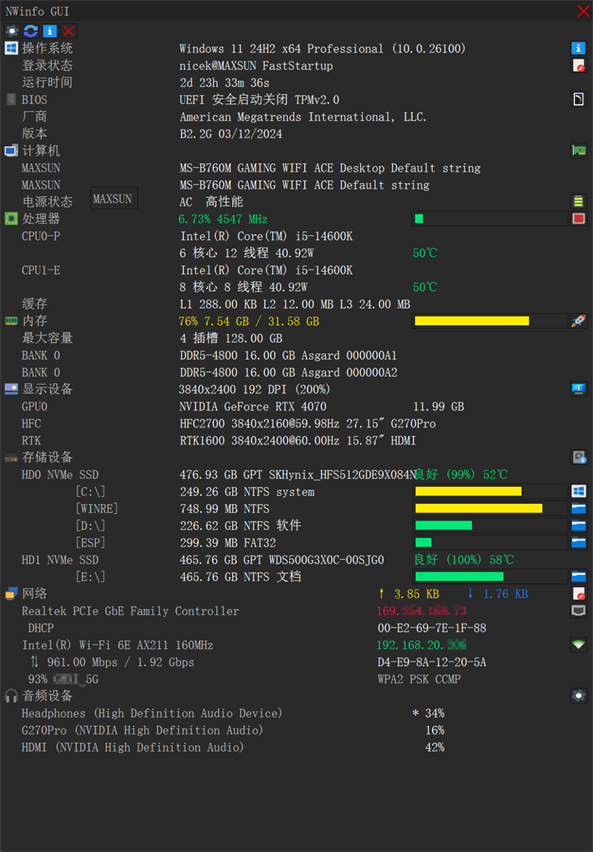The width and height of the screenshot is (593, 852).
Task: Click the MAC address 00-E2-69-7E-1F-88
Action: click(432, 628)
